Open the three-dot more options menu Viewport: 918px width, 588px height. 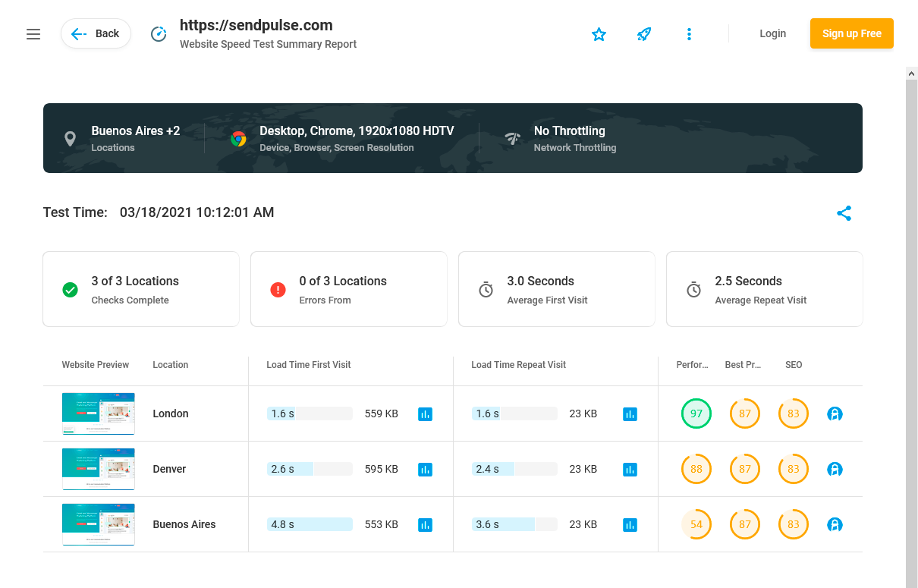689,34
